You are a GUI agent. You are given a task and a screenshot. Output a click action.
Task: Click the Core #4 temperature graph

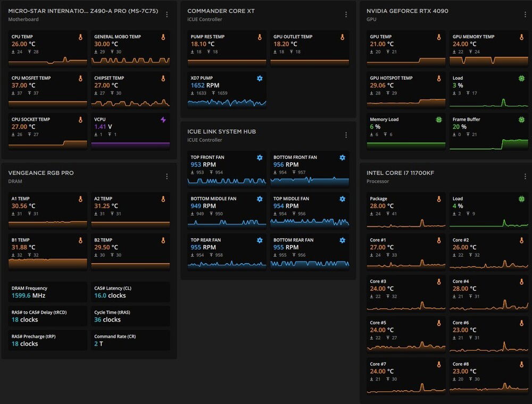tap(489, 305)
